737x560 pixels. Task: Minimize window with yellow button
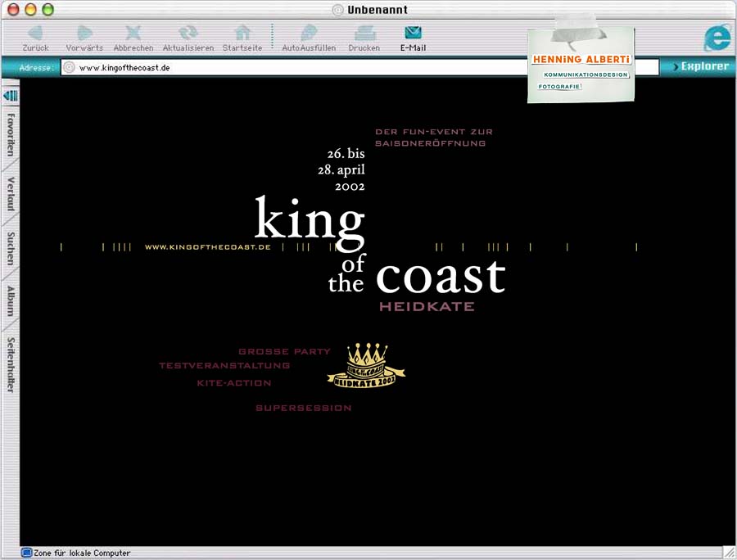pyautogui.click(x=30, y=9)
